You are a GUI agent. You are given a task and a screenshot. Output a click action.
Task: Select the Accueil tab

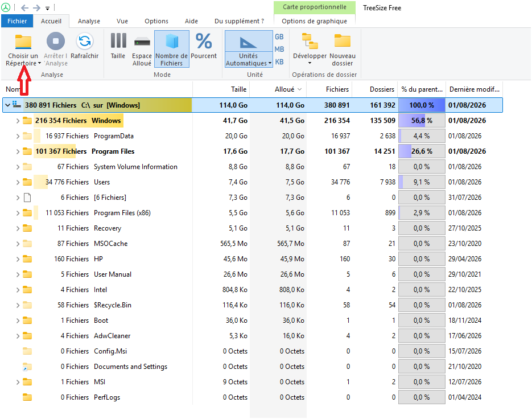click(51, 21)
